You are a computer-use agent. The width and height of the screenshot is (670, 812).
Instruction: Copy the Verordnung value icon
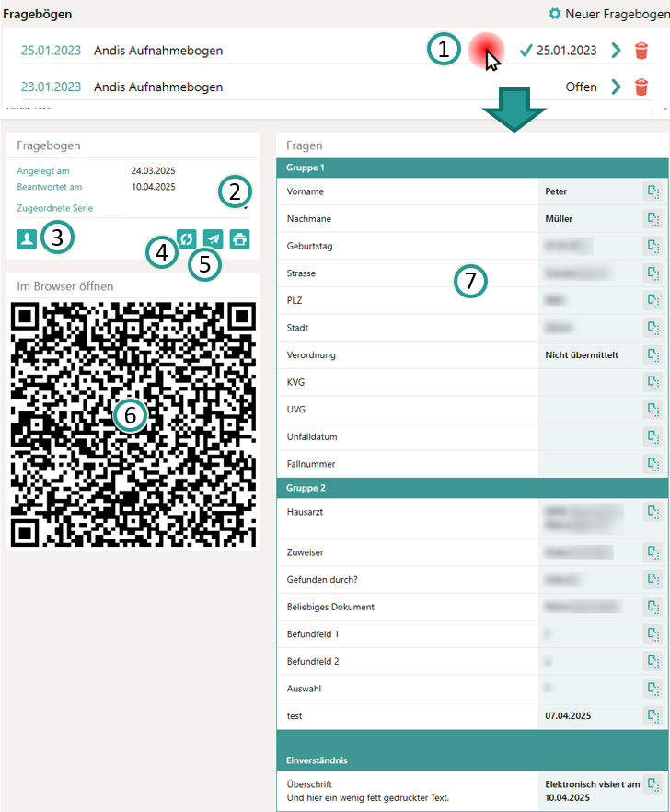[x=653, y=355]
